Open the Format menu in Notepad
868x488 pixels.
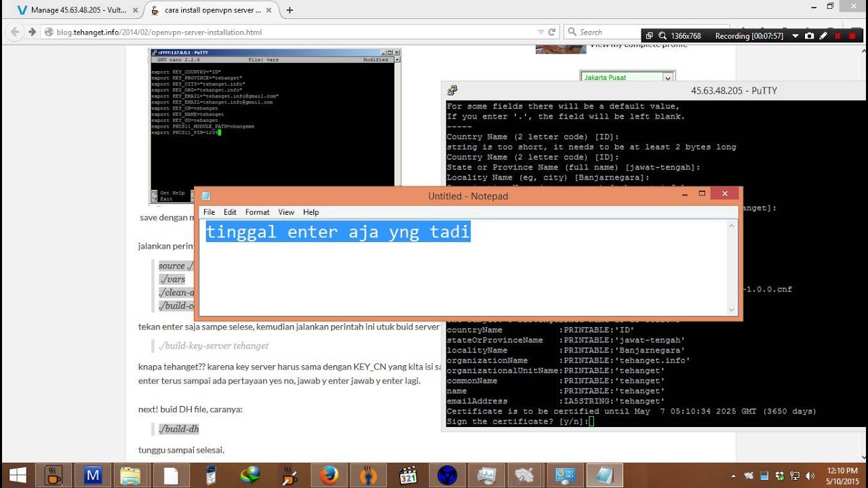click(x=257, y=212)
